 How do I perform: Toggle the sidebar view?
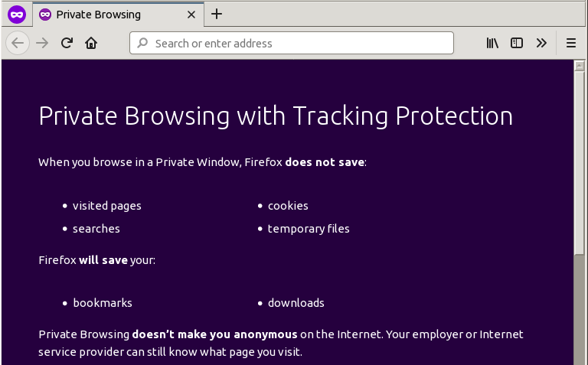coord(517,44)
